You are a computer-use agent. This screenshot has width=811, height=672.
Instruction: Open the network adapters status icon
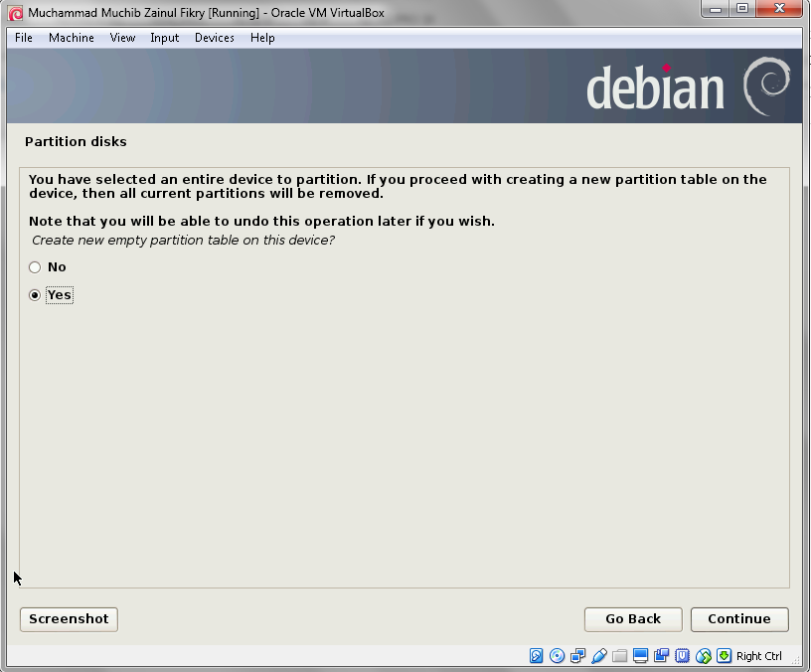point(577,656)
